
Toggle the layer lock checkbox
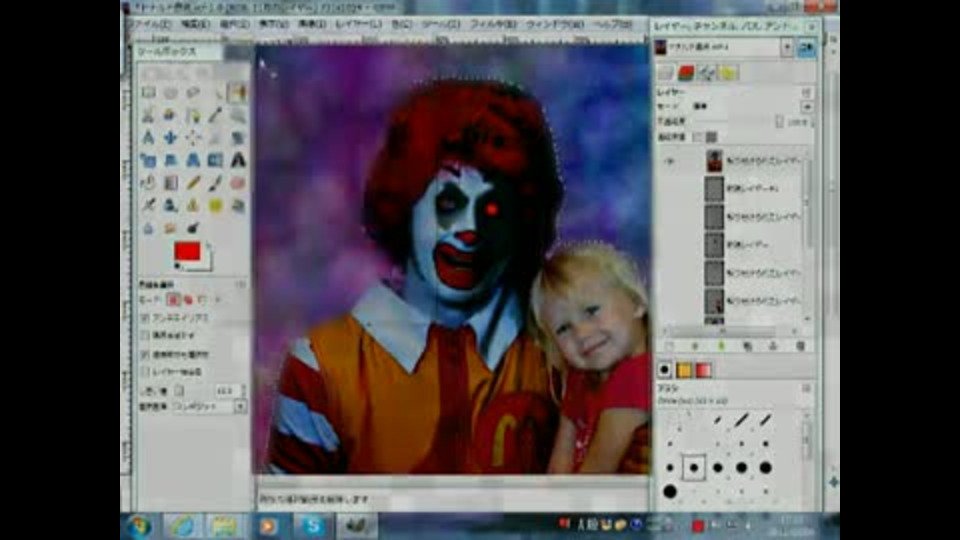(697, 137)
